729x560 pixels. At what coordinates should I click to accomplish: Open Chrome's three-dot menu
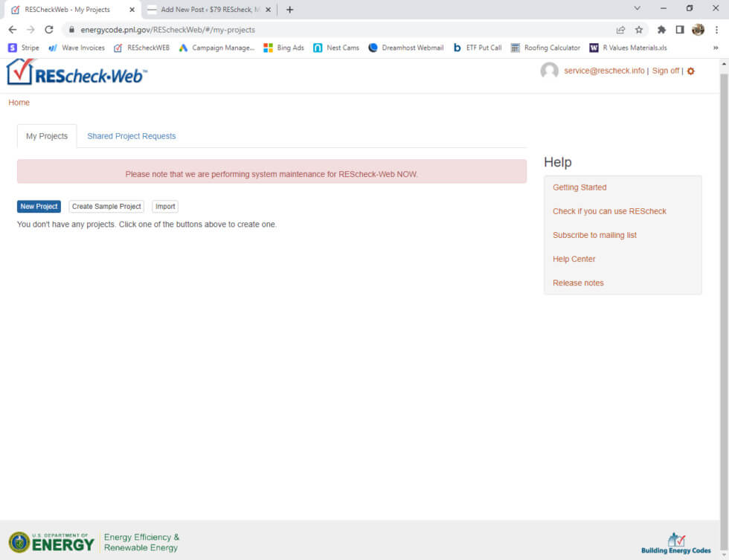point(716,31)
